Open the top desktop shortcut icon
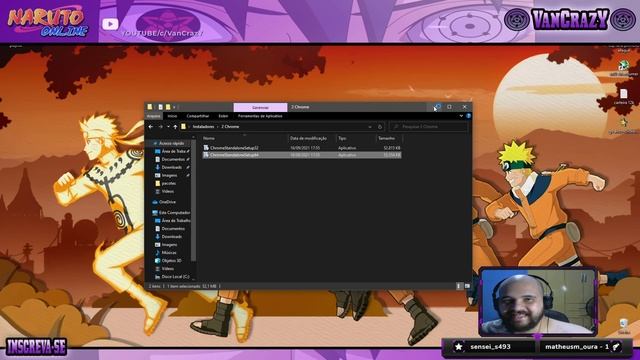This screenshot has height=360, width=640. pyautogui.click(x=623, y=66)
